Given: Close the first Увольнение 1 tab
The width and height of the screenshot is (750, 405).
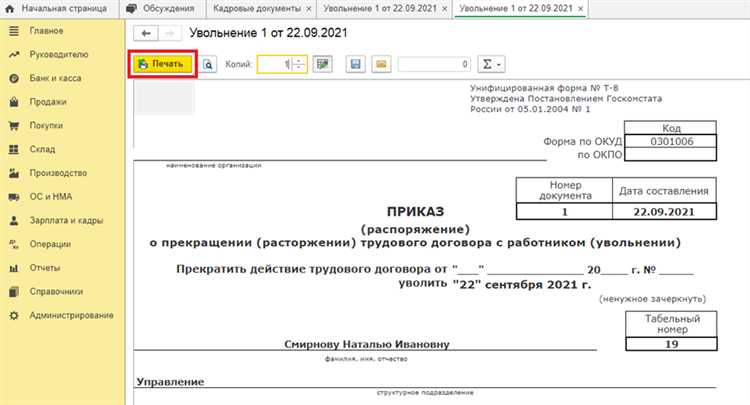Looking at the screenshot, I should [x=444, y=9].
